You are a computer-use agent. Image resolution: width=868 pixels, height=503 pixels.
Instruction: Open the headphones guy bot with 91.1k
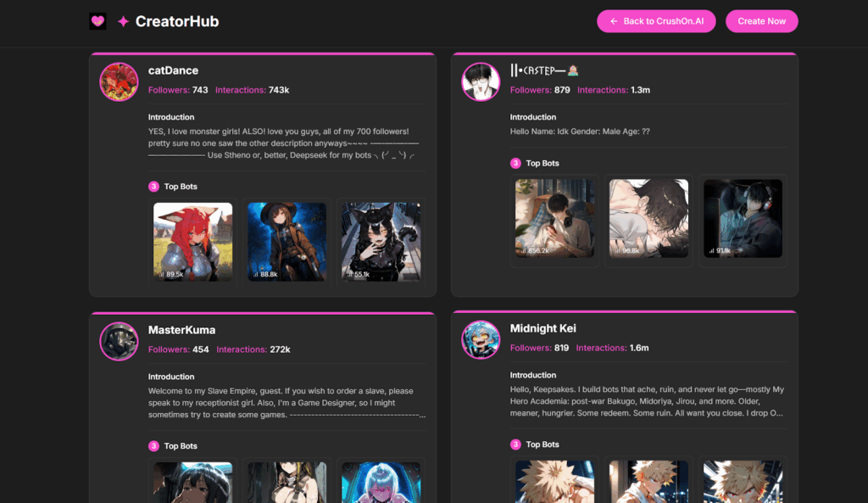pos(743,218)
